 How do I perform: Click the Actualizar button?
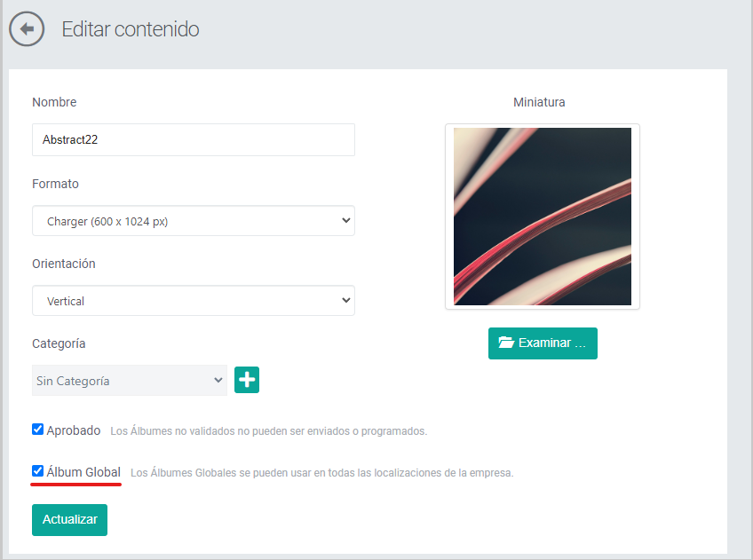[69, 520]
